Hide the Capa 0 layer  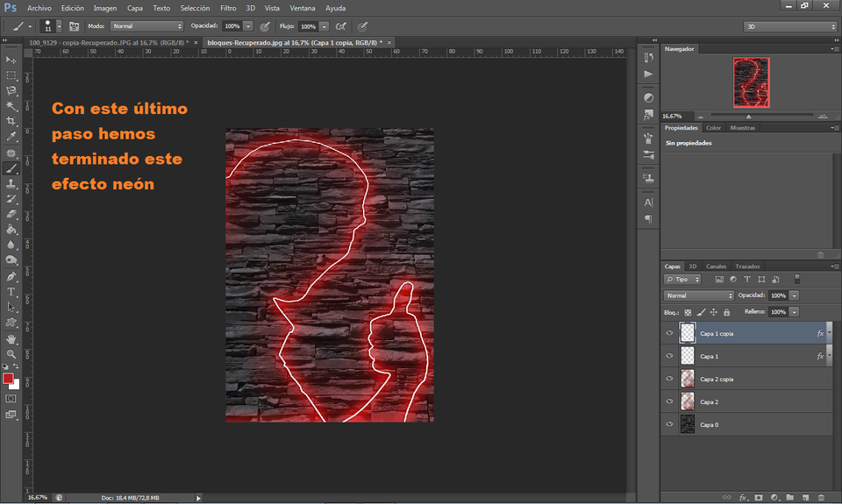(669, 424)
